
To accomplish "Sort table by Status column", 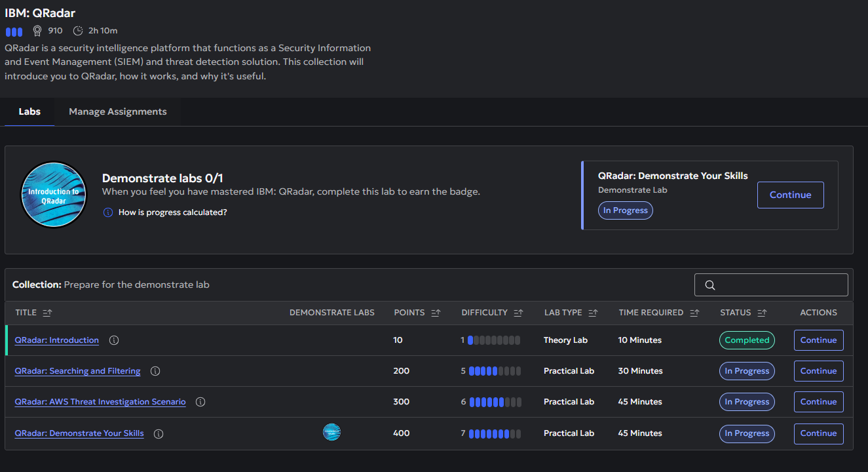I will (x=762, y=313).
